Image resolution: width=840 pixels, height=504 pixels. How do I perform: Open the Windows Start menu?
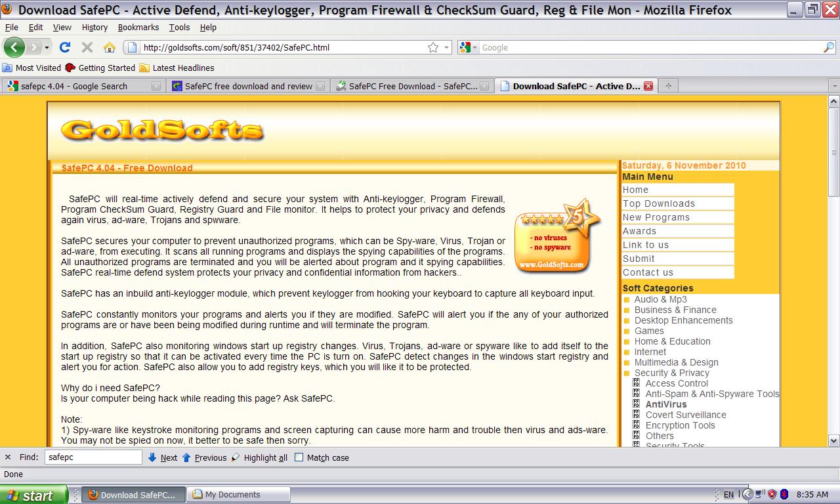[33, 495]
